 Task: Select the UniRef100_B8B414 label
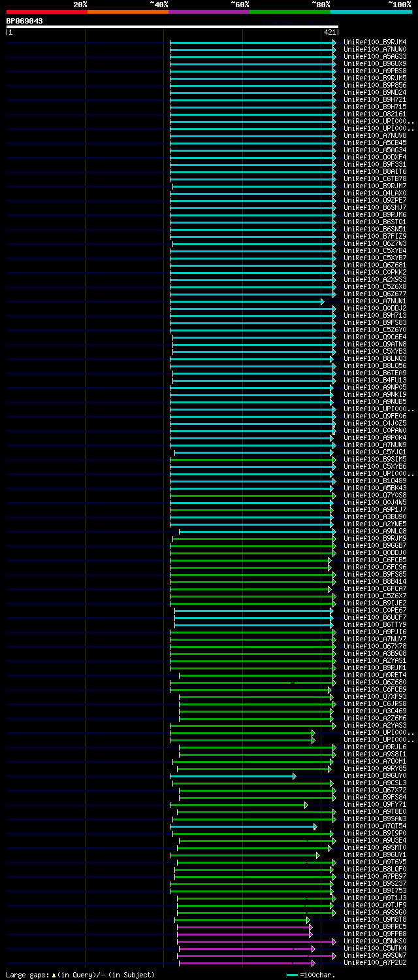point(375,581)
